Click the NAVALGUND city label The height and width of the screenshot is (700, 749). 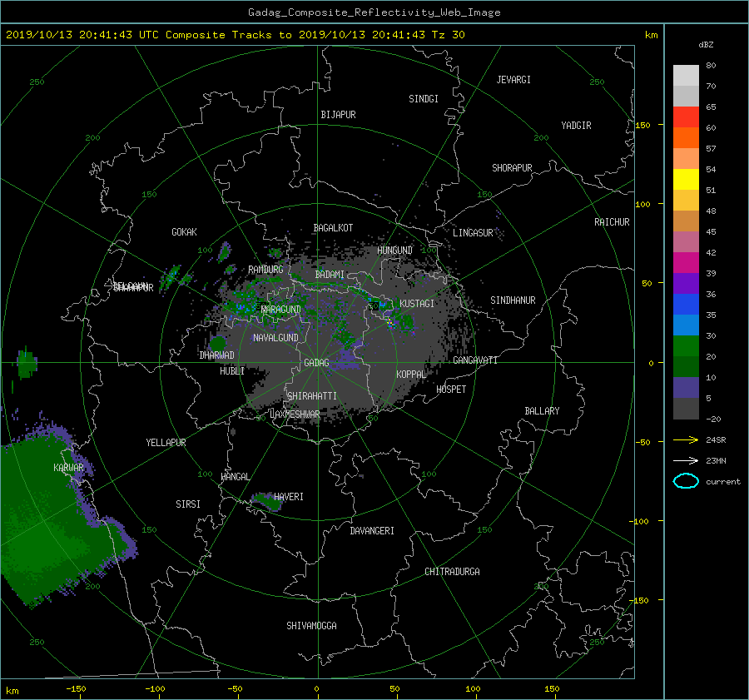(275, 337)
